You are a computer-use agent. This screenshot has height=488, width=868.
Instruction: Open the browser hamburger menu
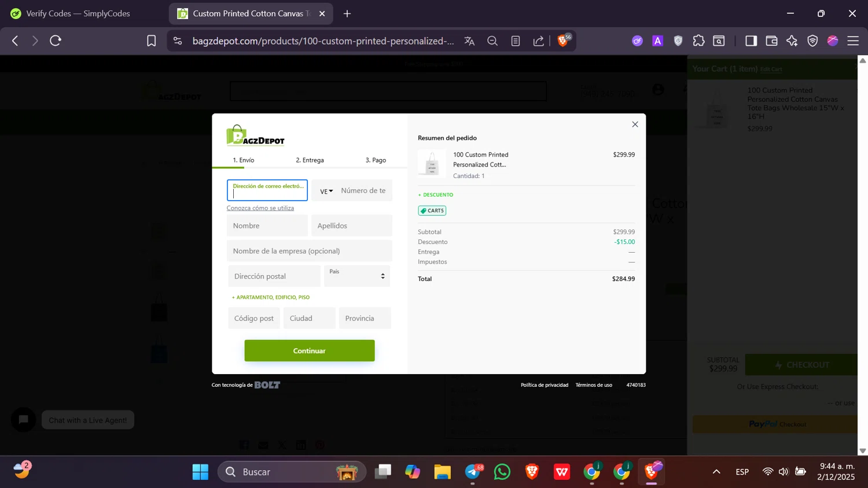(853, 41)
